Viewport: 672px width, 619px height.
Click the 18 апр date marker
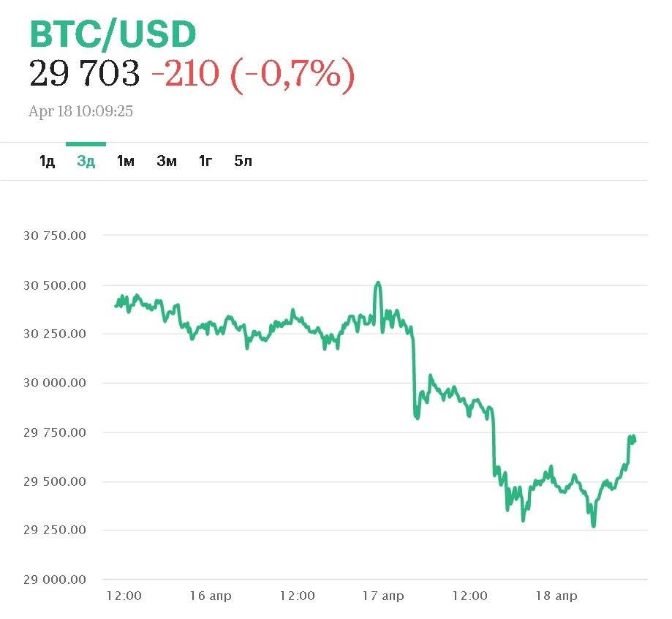(556, 596)
